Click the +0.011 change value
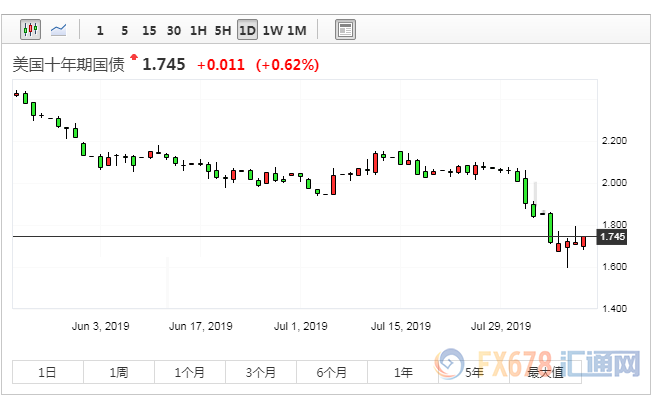The width and height of the screenshot is (658, 400). click(x=221, y=65)
